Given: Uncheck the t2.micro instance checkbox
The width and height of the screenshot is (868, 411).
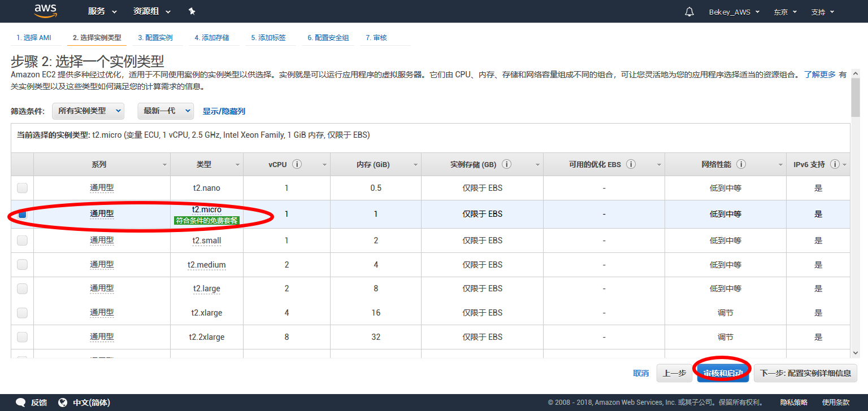Looking at the screenshot, I should pos(21,214).
